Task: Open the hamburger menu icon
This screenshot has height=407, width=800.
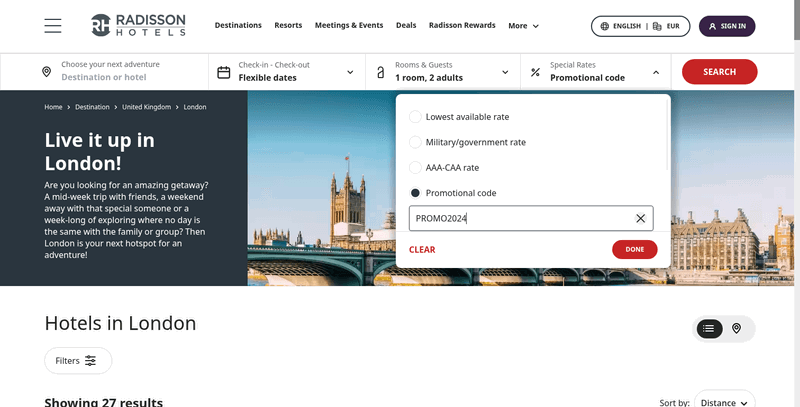Action: point(53,26)
